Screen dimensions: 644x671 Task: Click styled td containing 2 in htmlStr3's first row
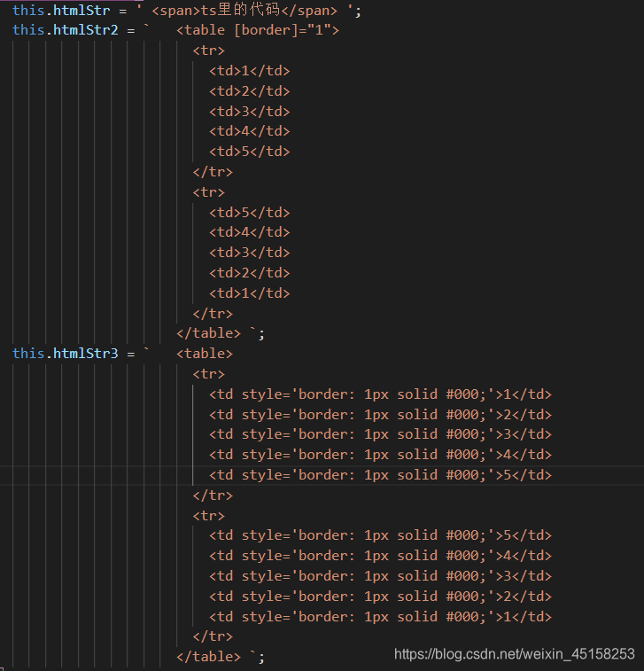[380, 415]
